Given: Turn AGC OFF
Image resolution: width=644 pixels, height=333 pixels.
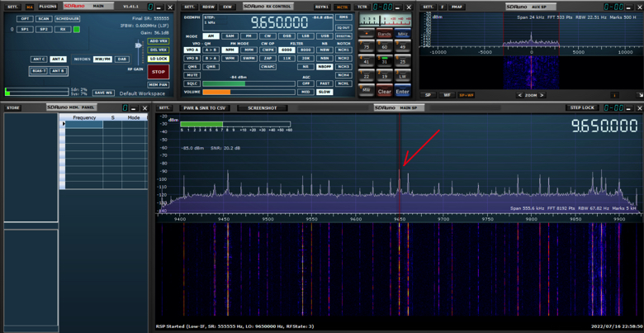Looking at the screenshot, I should [x=305, y=83].
